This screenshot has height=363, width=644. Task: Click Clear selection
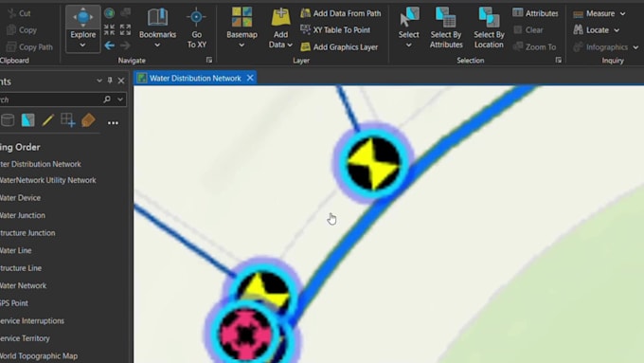[528, 29]
